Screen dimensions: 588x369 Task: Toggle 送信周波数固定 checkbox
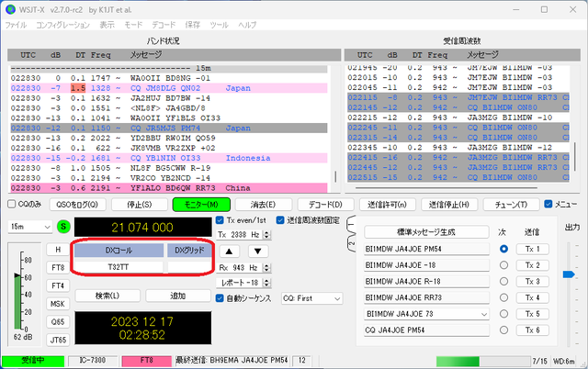pos(280,220)
